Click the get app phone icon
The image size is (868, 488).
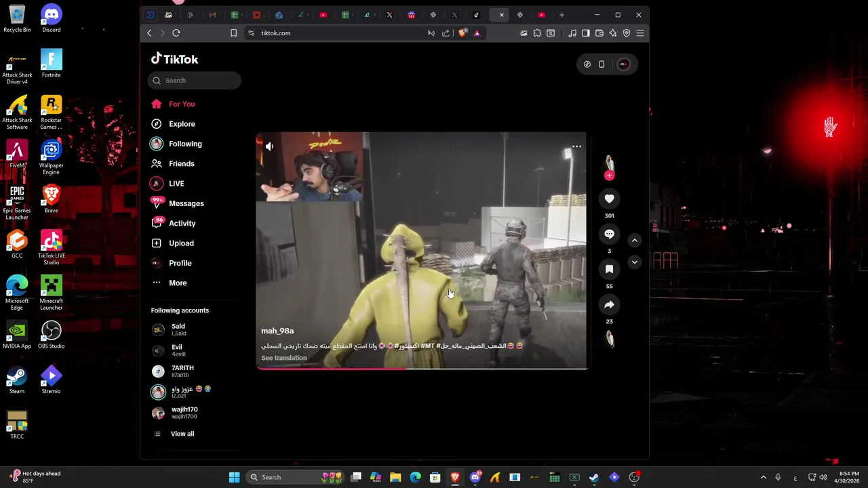(x=601, y=64)
